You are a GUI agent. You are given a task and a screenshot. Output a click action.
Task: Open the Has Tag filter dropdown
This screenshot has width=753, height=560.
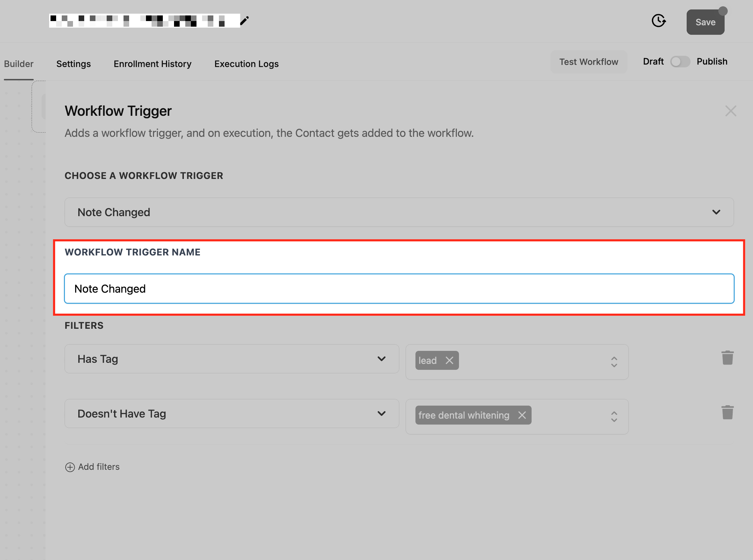(x=381, y=359)
